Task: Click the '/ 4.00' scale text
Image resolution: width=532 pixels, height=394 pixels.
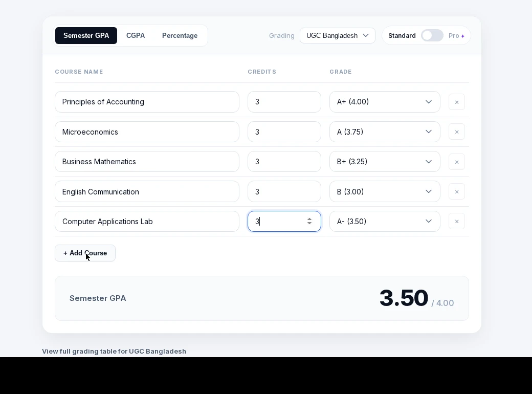Action: pos(442,303)
